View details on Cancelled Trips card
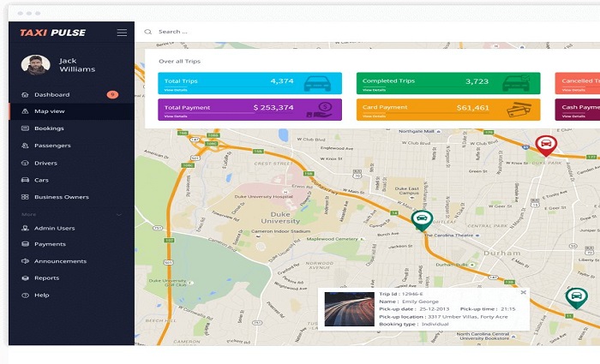Screen dimensions: 600x364 [x=573, y=90]
